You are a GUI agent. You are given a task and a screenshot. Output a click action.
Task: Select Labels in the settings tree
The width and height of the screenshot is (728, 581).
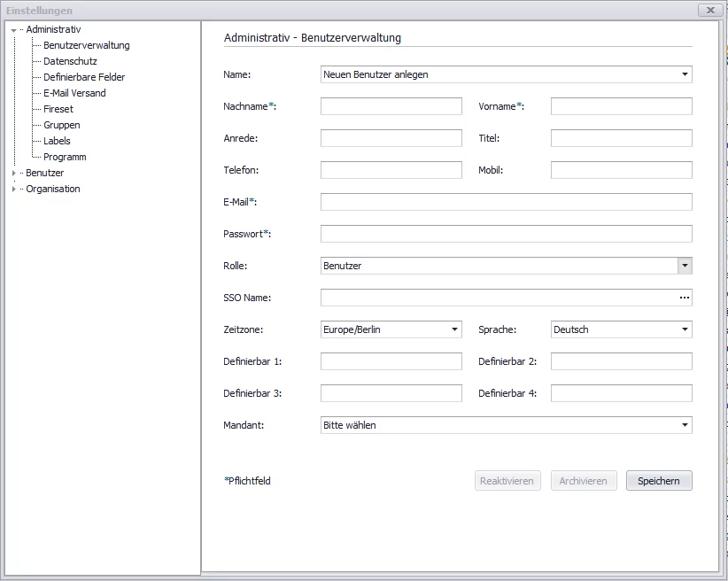point(57,141)
